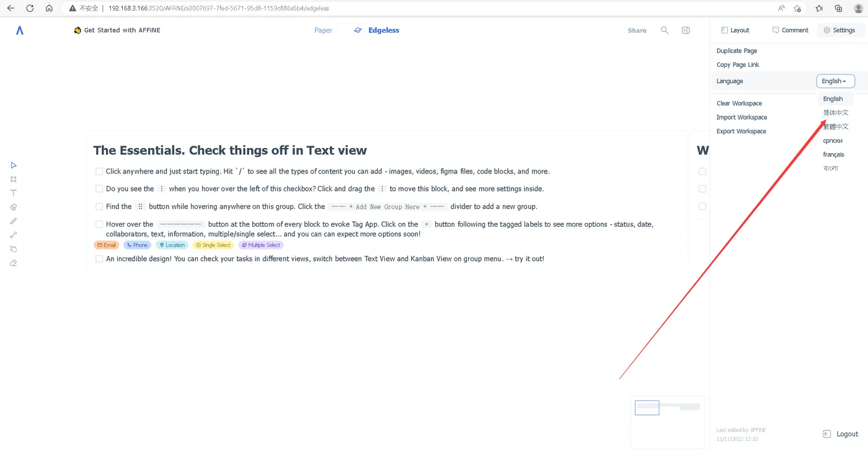Click the Language label in settings
Screen dimensions: 868x451
pyautogui.click(x=730, y=81)
